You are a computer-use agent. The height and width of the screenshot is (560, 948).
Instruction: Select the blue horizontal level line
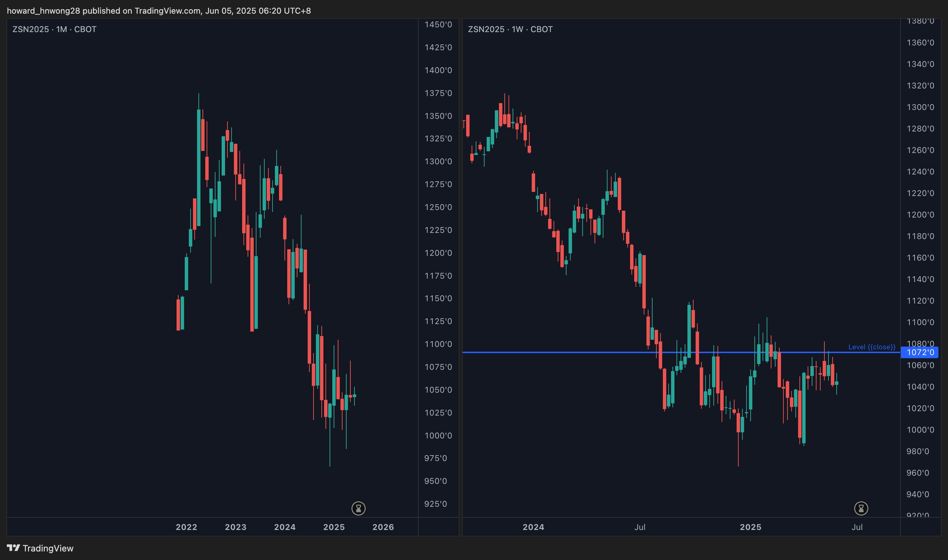point(566,352)
